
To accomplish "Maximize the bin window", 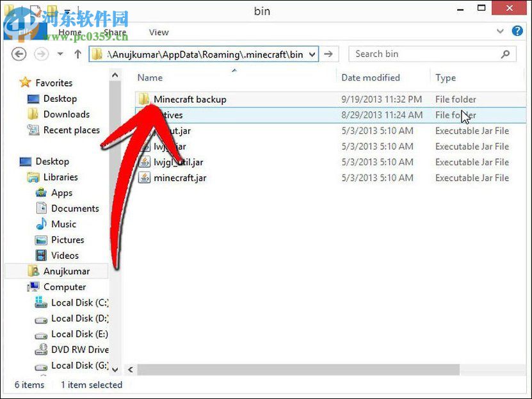I will (481, 8).
